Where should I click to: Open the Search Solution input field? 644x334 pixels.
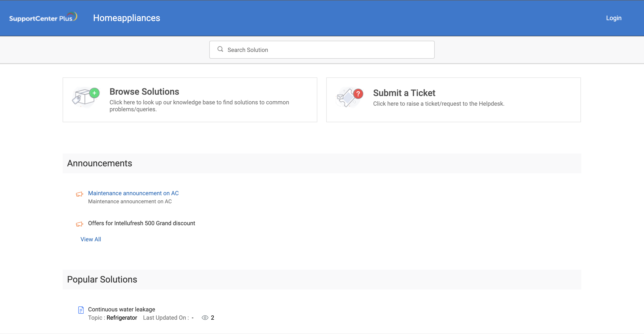pyautogui.click(x=322, y=50)
